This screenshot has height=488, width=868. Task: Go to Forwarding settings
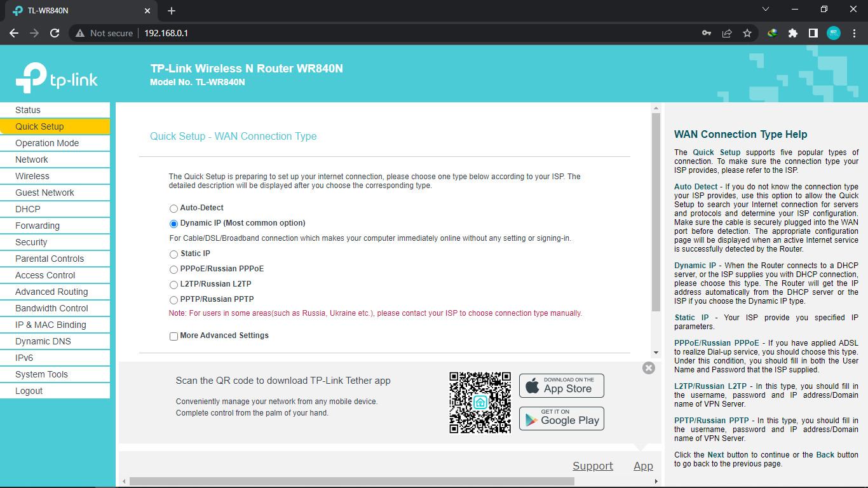pyautogui.click(x=55, y=226)
